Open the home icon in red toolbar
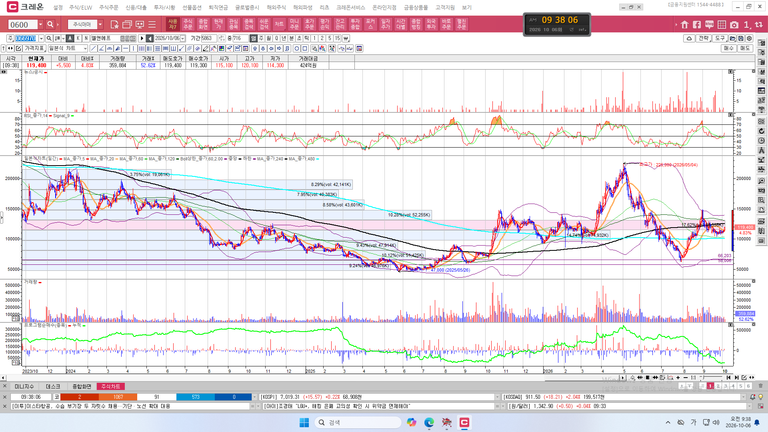 (x=685, y=24)
